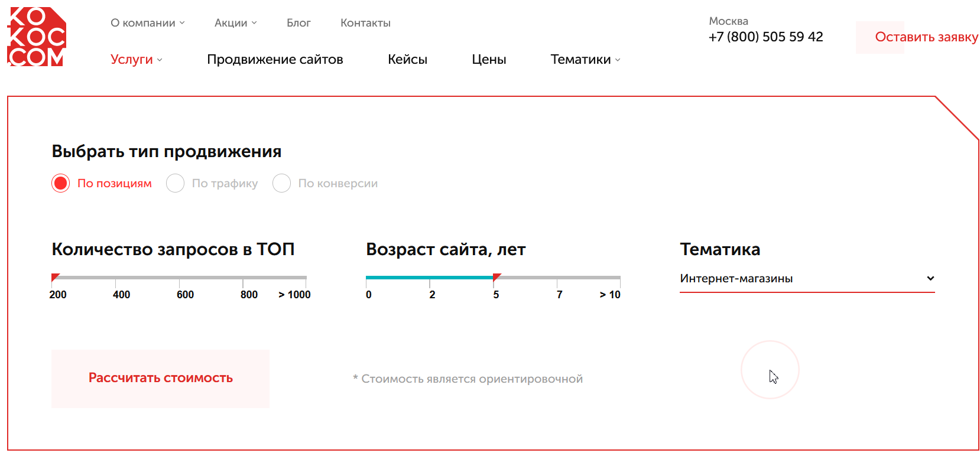Viewport: 980px width, 453px height.
Task: Open the 'Тематики' dropdown menu
Action: (586, 60)
